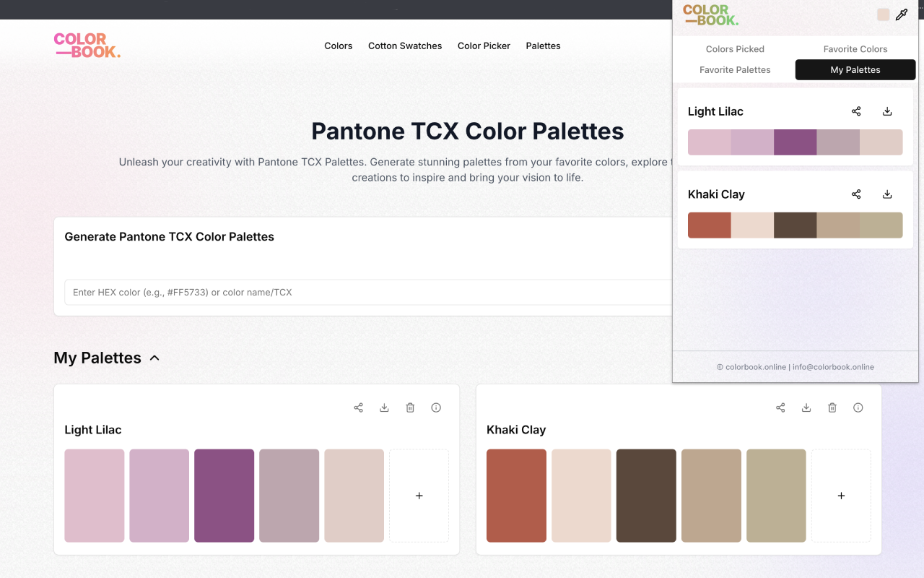The image size is (924, 578).
Task: Open the Colors Picked tab
Action: (735, 49)
